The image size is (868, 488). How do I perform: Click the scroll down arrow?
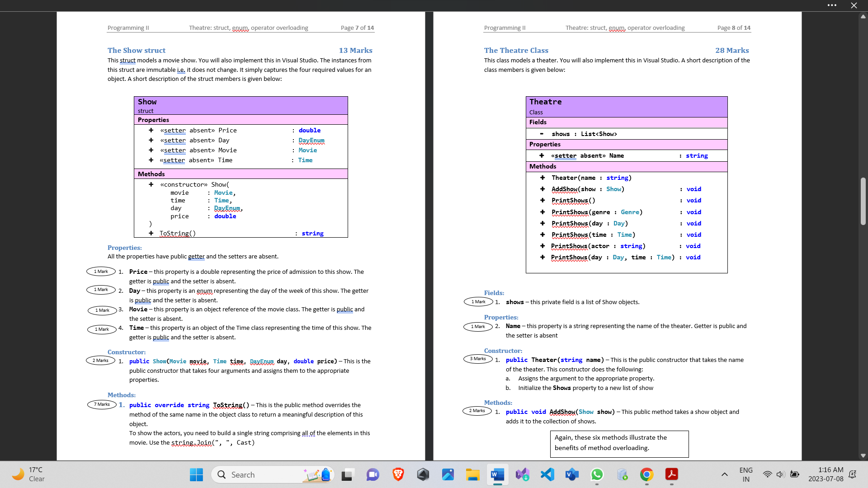pyautogui.click(x=863, y=456)
